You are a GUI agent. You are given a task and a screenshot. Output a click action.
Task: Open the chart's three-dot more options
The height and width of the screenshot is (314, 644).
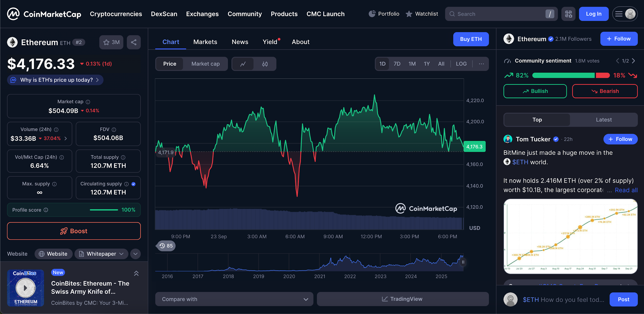(x=481, y=64)
